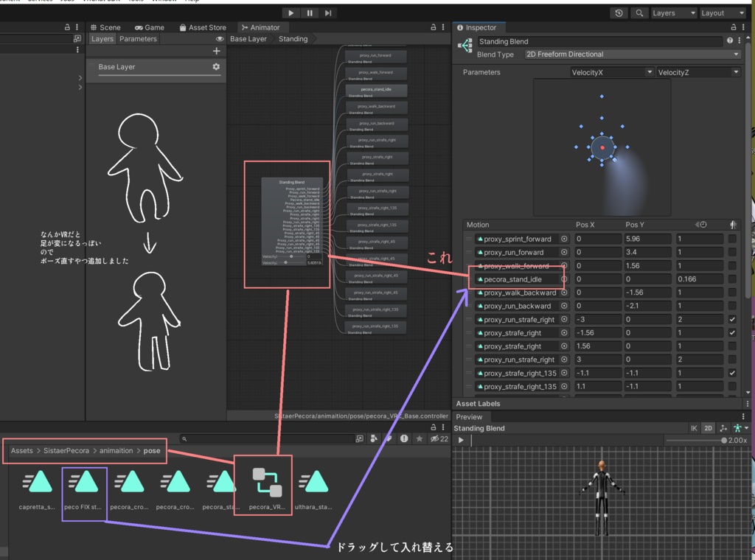Open the Animator window kebab menu
The width and height of the screenshot is (755, 560).
[x=443, y=27]
